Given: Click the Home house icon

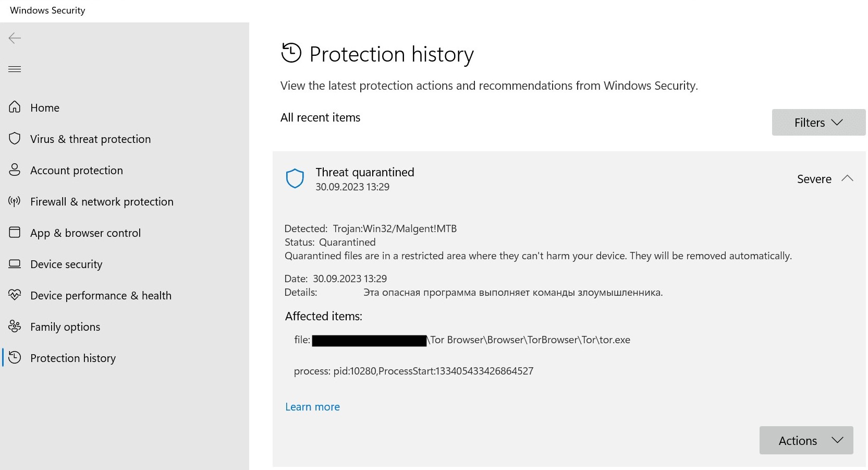Looking at the screenshot, I should tap(15, 107).
